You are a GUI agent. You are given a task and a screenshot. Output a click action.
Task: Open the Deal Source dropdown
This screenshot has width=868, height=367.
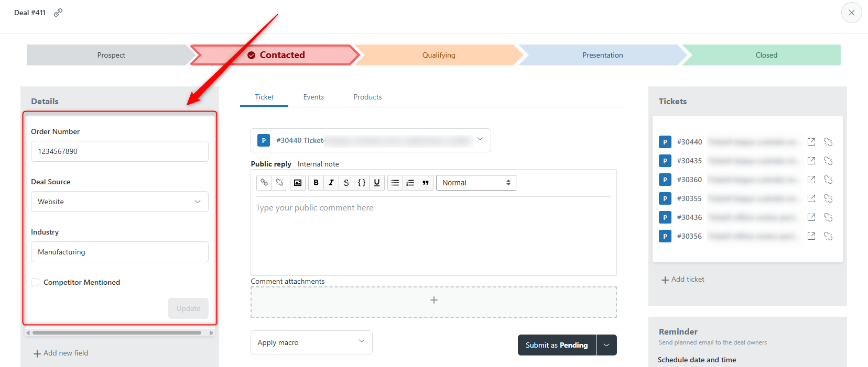tap(120, 202)
